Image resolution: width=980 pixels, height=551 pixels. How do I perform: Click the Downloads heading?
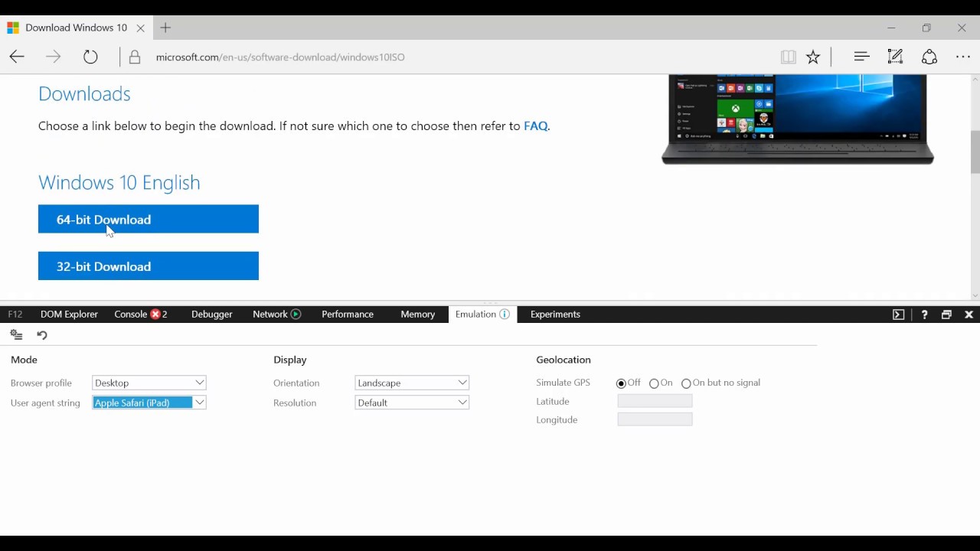(84, 93)
